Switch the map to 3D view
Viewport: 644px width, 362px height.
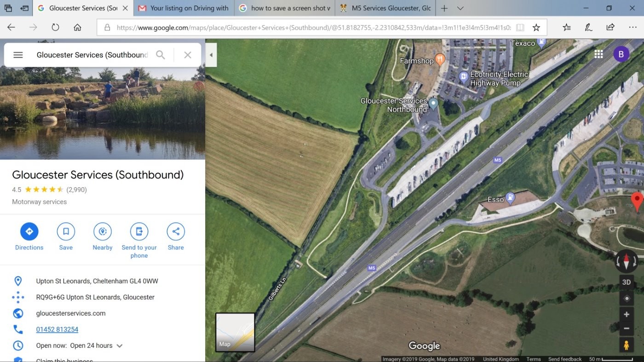point(626,282)
